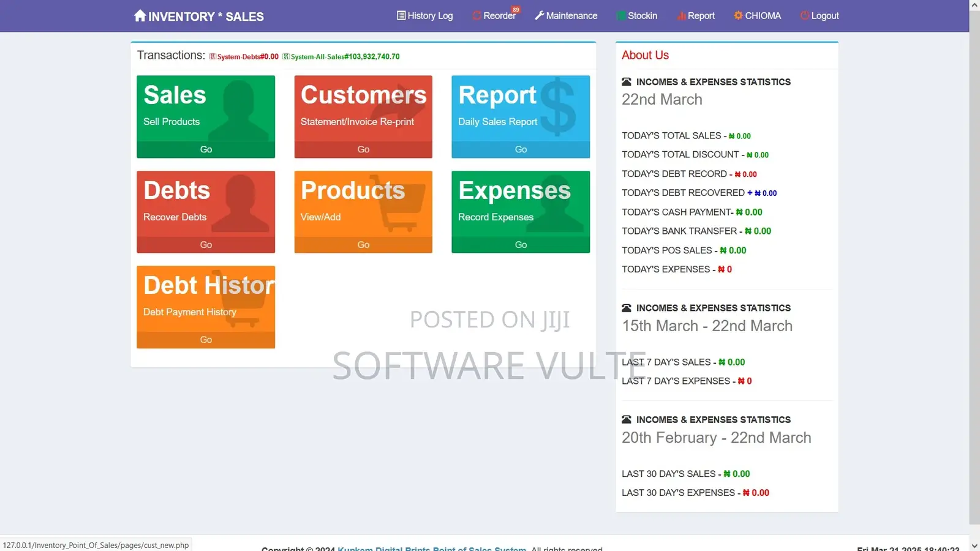The width and height of the screenshot is (980, 551).
Task: Go to the Stockin page
Action: click(637, 16)
